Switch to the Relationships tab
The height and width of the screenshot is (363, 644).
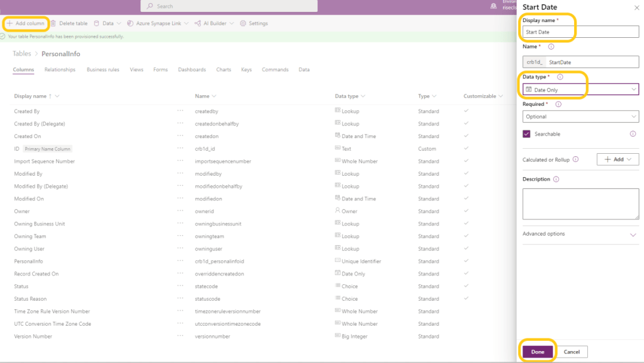[60, 70]
